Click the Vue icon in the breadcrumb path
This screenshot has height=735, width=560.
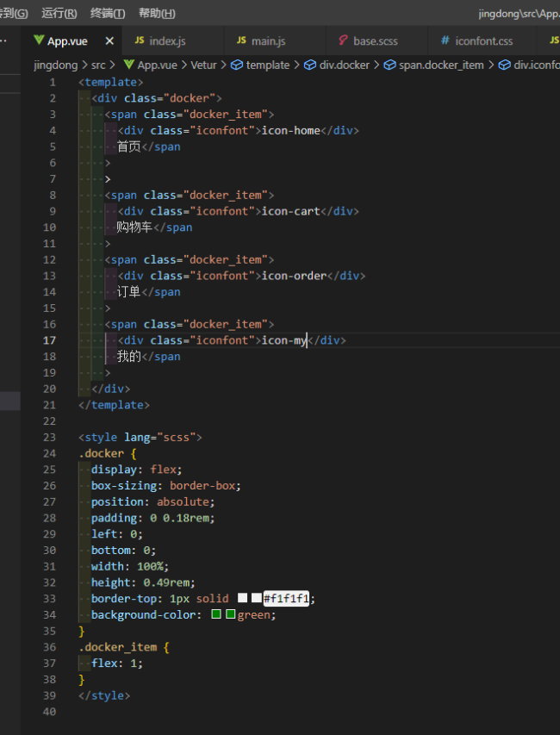pyautogui.click(x=128, y=65)
